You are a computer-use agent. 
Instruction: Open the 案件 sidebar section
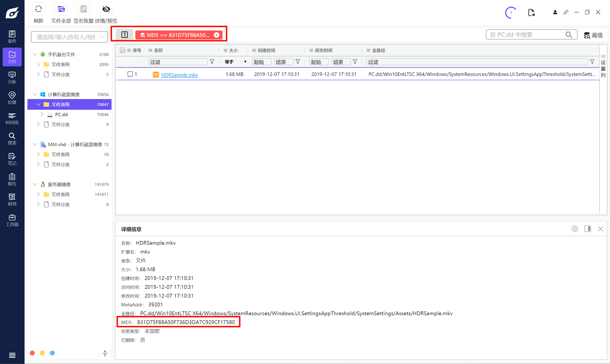pyautogui.click(x=12, y=37)
